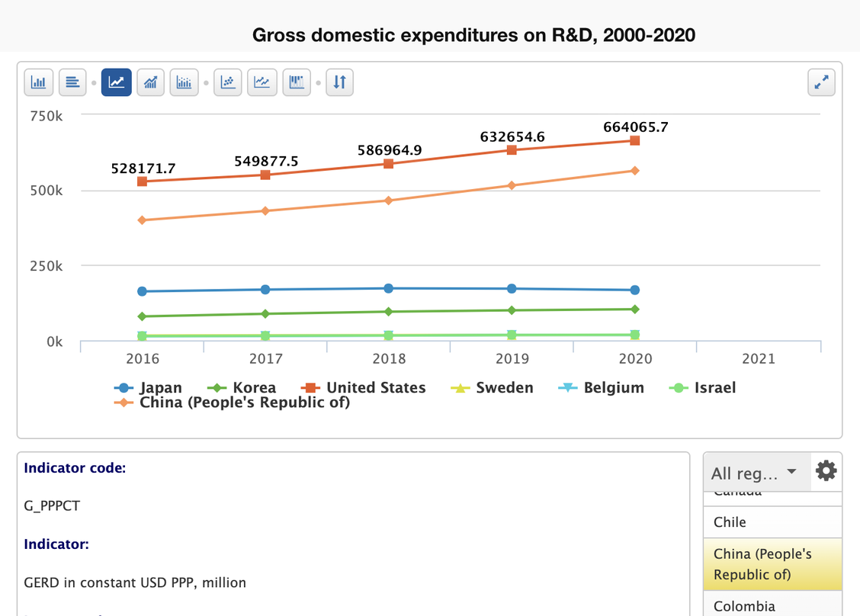Select the bar chart icon
This screenshot has height=616, width=860.
[38, 82]
